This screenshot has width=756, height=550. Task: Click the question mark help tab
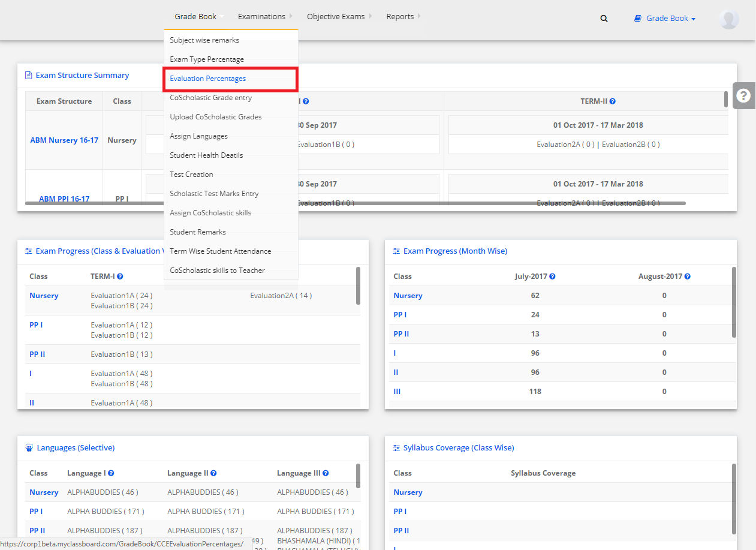743,96
